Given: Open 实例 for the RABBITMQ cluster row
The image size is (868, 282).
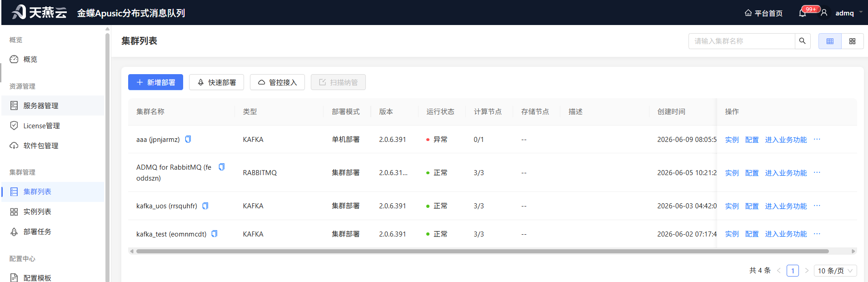Looking at the screenshot, I should (x=732, y=173).
